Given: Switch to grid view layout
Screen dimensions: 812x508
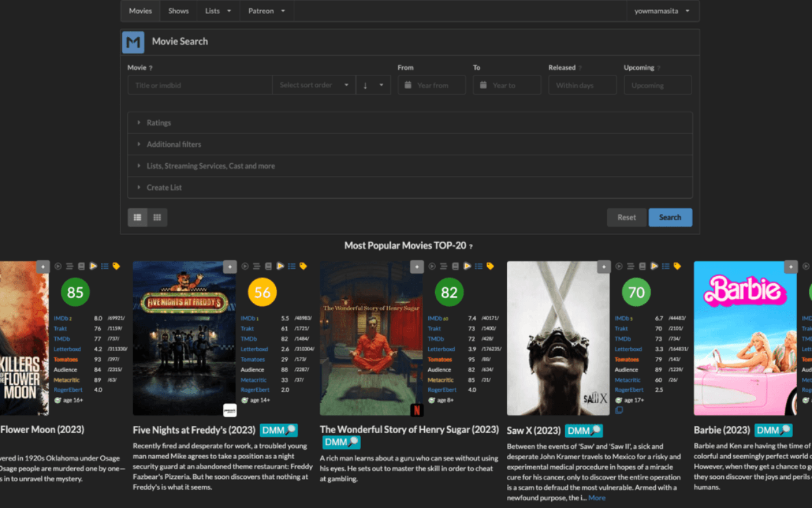Looking at the screenshot, I should coord(157,217).
